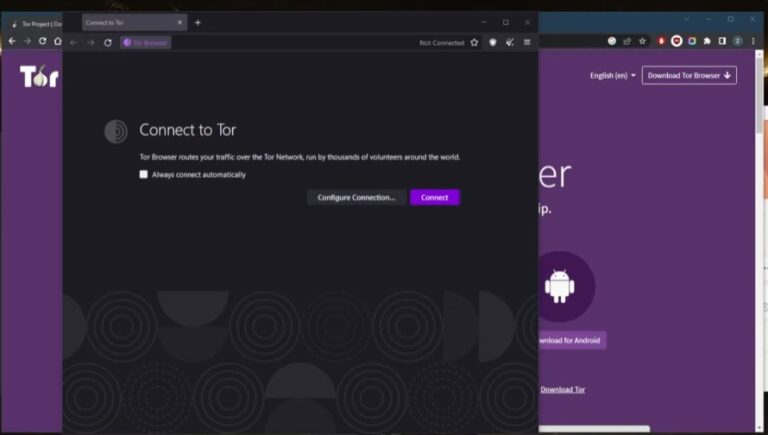Open a new tab in Tor Browser
The width and height of the screenshot is (768, 435).
pyautogui.click(x=197, y=22)
